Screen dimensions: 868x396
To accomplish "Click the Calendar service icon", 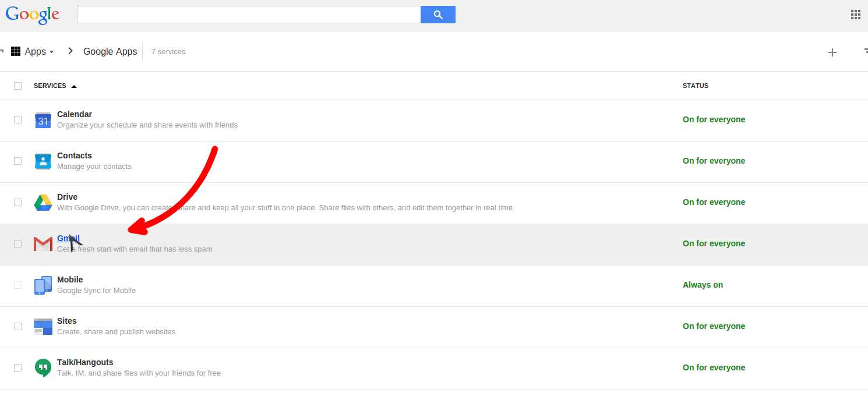I will (43, 120).
